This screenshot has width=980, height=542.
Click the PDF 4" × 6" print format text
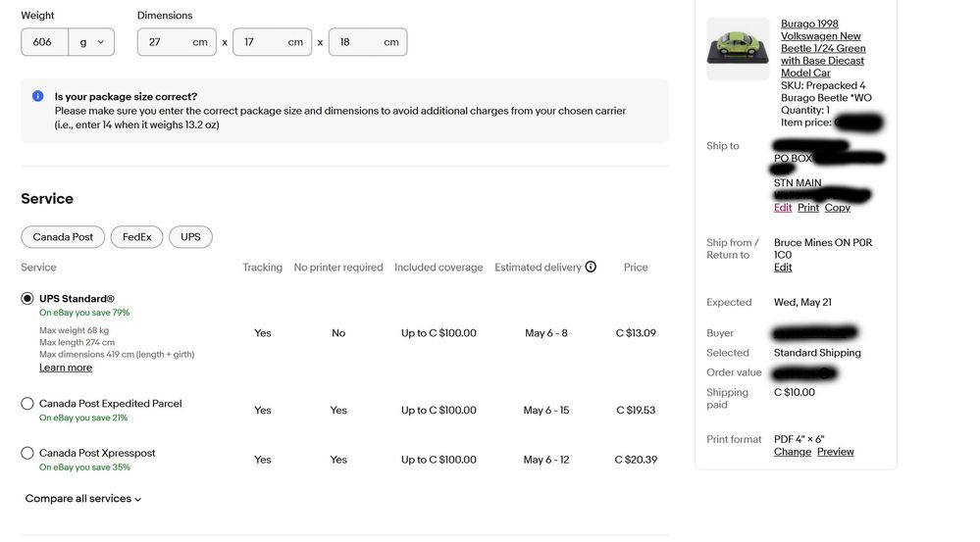(x=799, y=439)
